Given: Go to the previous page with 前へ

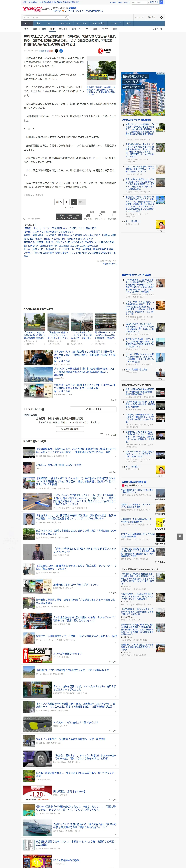Looking at the screenshot, I should (59, 202).
